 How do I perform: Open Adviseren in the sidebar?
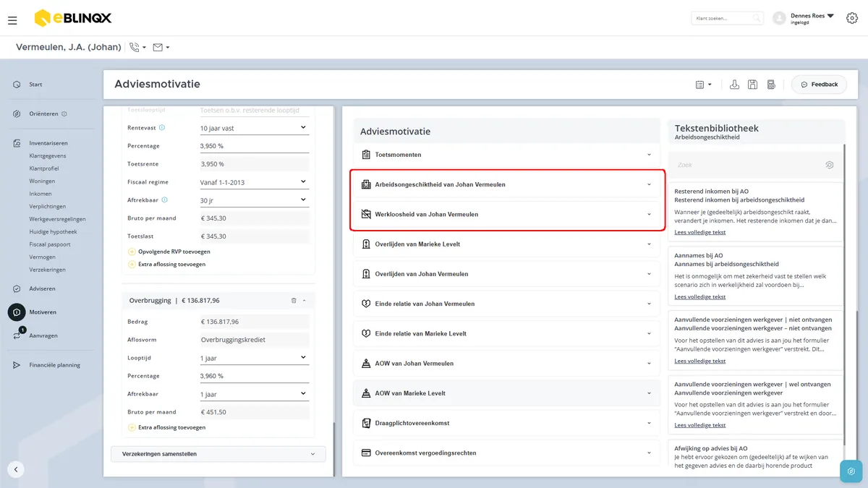(42, 288)
